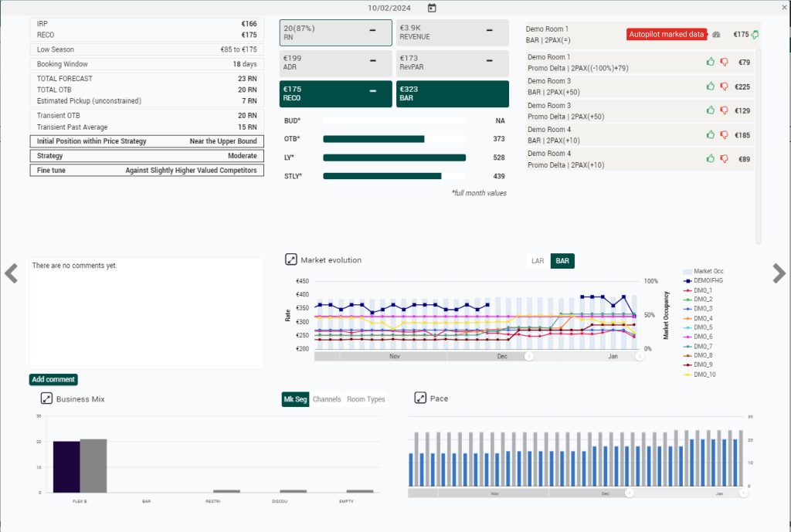
Task: Close the day detail panel
Action: (785, 8)
